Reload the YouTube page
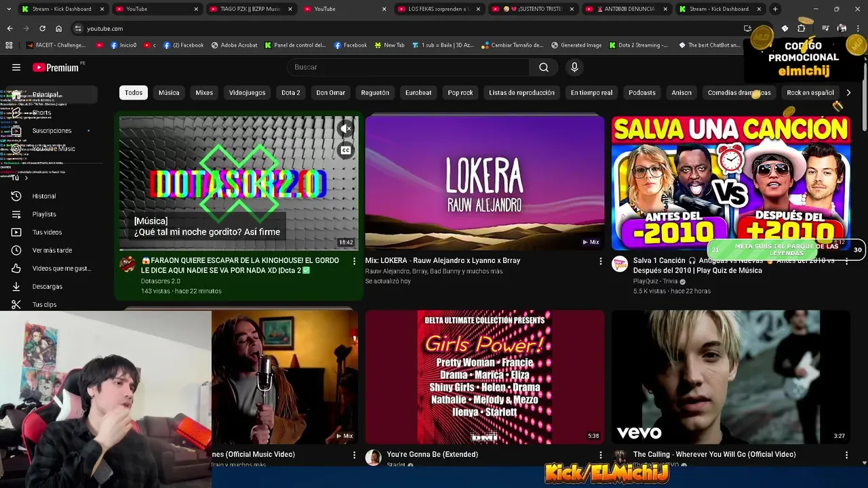Viewport: 868px width, 488px height. [42, 28]
